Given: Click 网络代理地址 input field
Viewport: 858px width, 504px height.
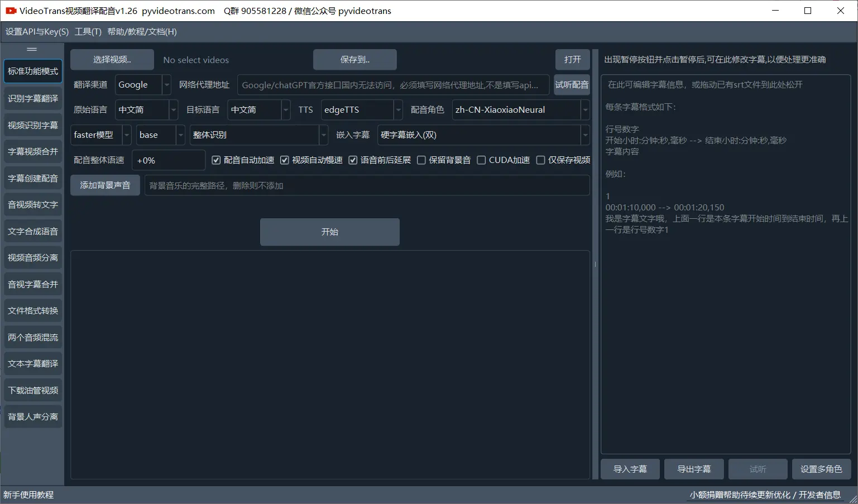Looking at the screenshot, I should (x=393, y=85).
